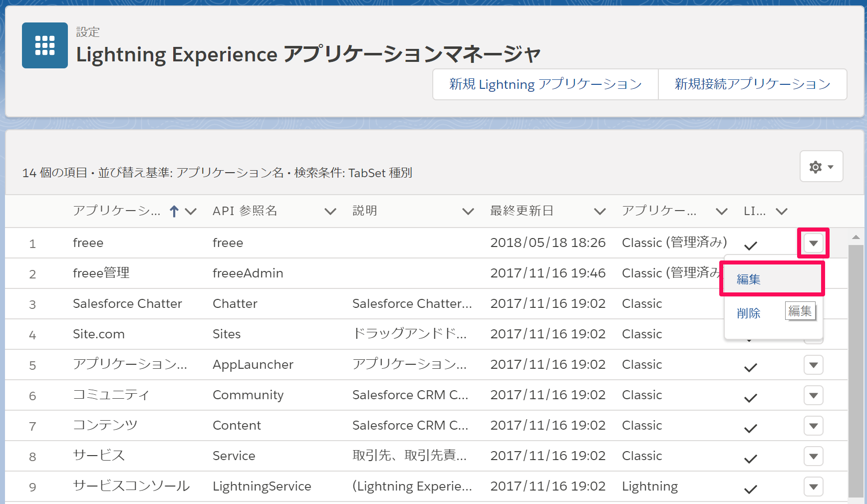Click the 最終更新日 column header
This screenshot has width=867, height=504.
[522, 211]
